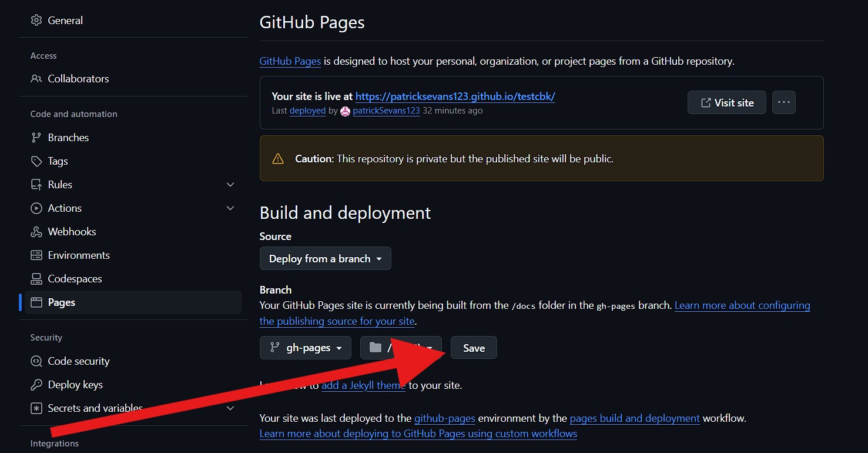The height and width of the screenshot is (453, 868).
Task: Open the Deploy from a branch dropdown
Action: point(325,258)
